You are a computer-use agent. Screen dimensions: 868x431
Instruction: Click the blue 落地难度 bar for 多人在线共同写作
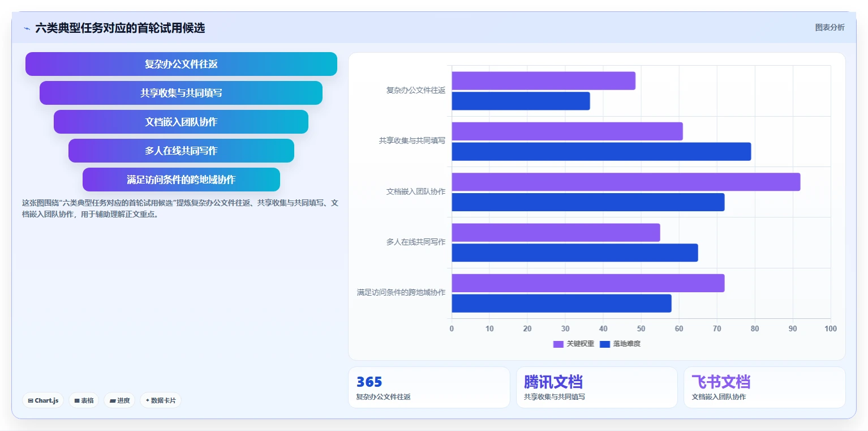575,253
